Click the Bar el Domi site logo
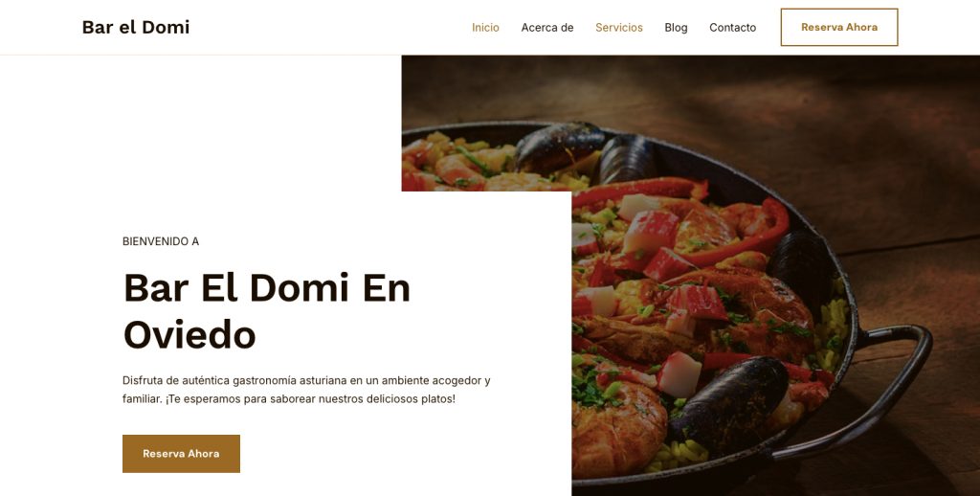The width and height of the screenshot is (980, 496). click(136, 27)
